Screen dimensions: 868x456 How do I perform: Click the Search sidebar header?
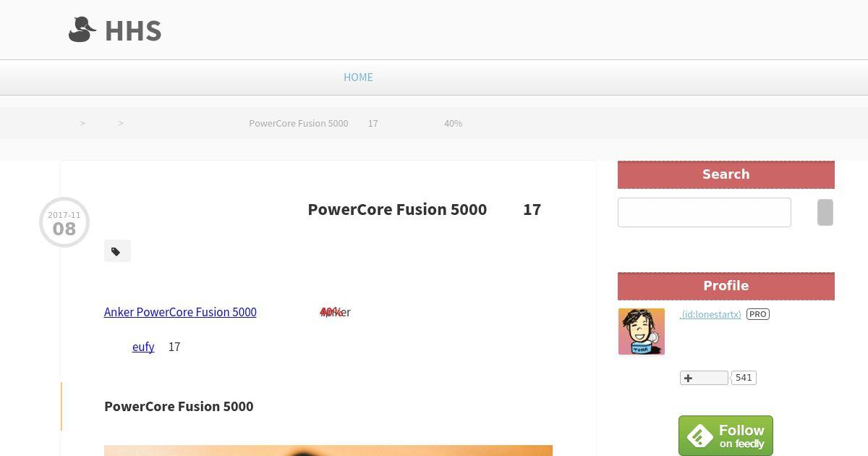tap(726, 174)
